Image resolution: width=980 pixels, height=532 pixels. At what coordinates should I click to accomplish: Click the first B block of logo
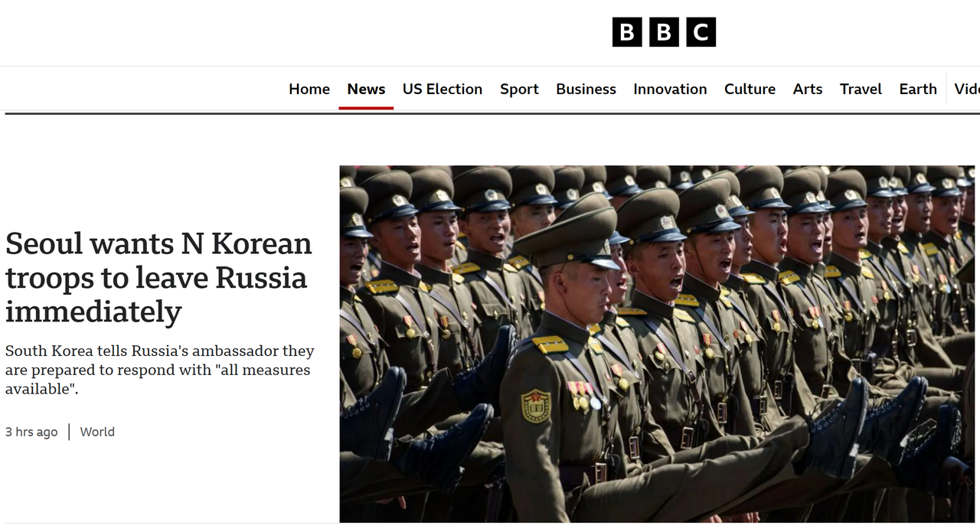[x=627, y=32]
